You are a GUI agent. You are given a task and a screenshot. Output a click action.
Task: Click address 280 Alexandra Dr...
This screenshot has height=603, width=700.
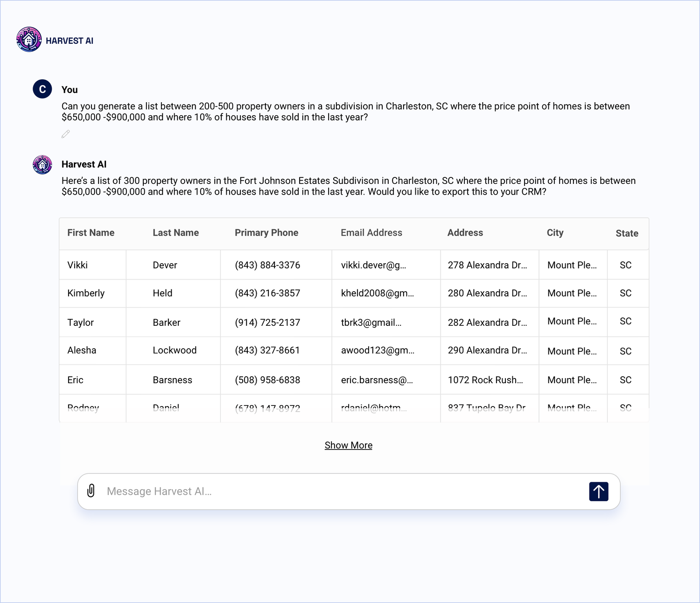point(488,293)
